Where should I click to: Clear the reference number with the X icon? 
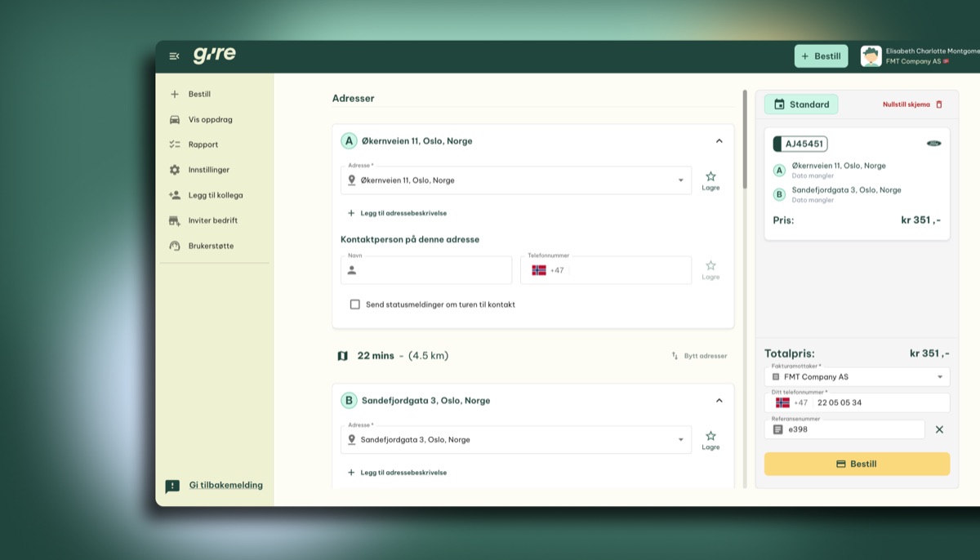coord(939,429)
